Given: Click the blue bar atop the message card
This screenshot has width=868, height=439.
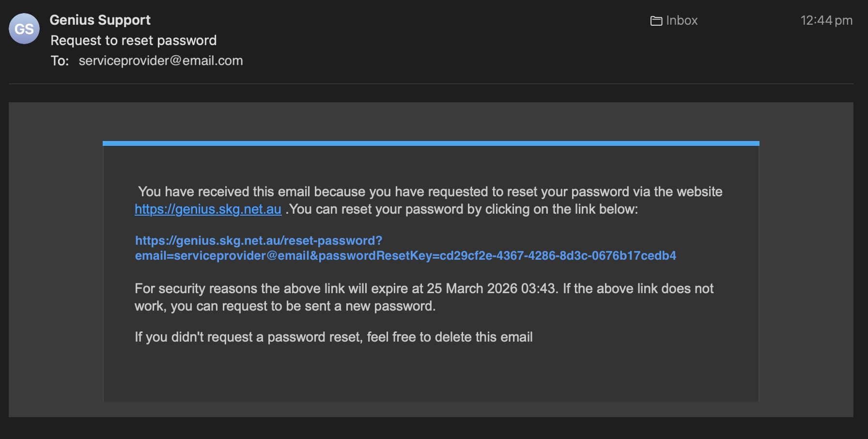Looking at the screenshot, I should click(431, 143).
